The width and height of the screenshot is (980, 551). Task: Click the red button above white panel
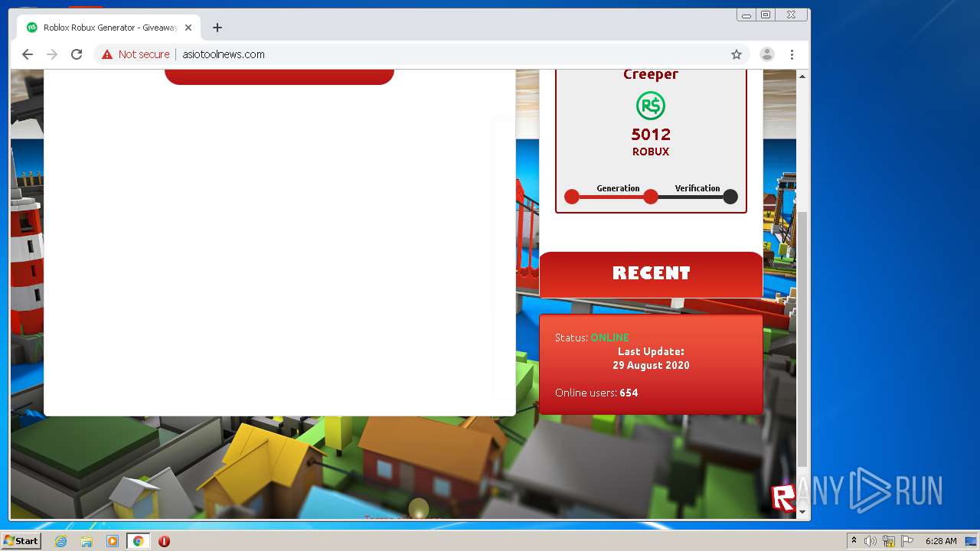click(x=279, y=77)
